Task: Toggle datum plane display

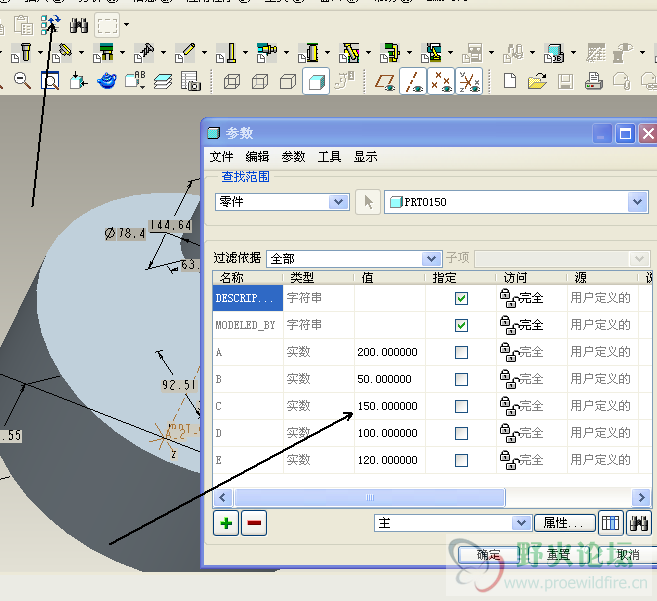Action: [x=385, y=81]
